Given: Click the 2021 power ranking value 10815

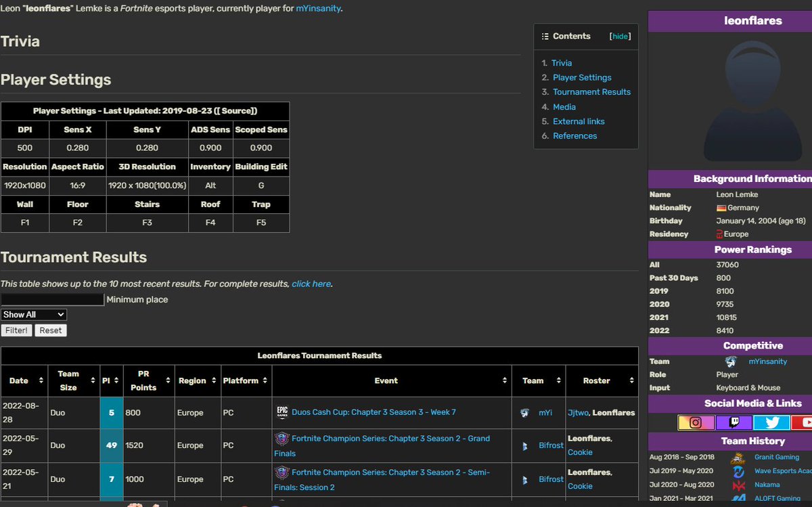Looking at the screenshot, I should tap(727, 317).
